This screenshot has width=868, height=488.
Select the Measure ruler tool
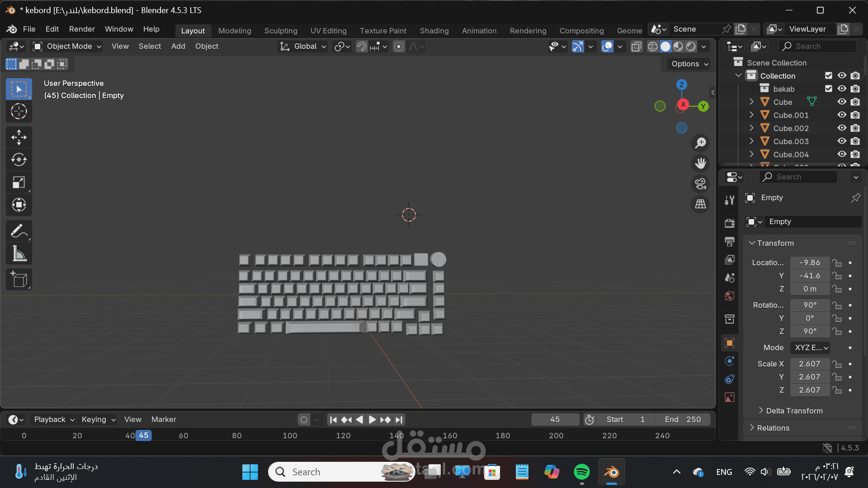(19, 254)
